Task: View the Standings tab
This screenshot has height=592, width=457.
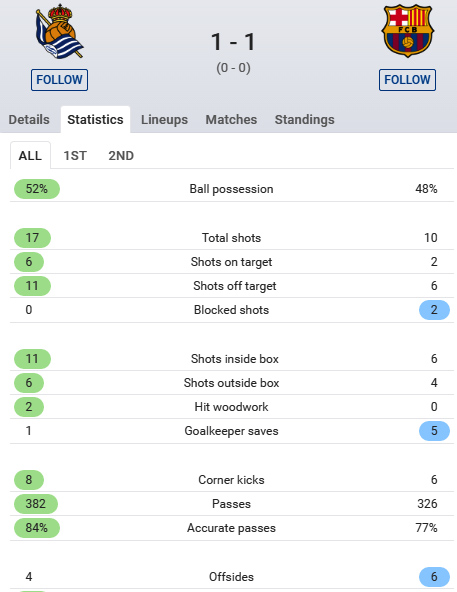Action: 304,120
